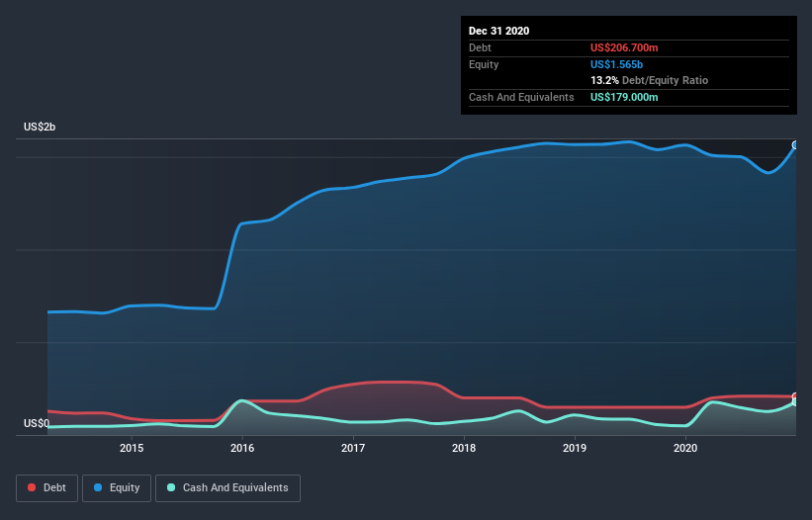Click the US$0 y-axis label
Screen dimensions: 812x520
click(37, 423)
